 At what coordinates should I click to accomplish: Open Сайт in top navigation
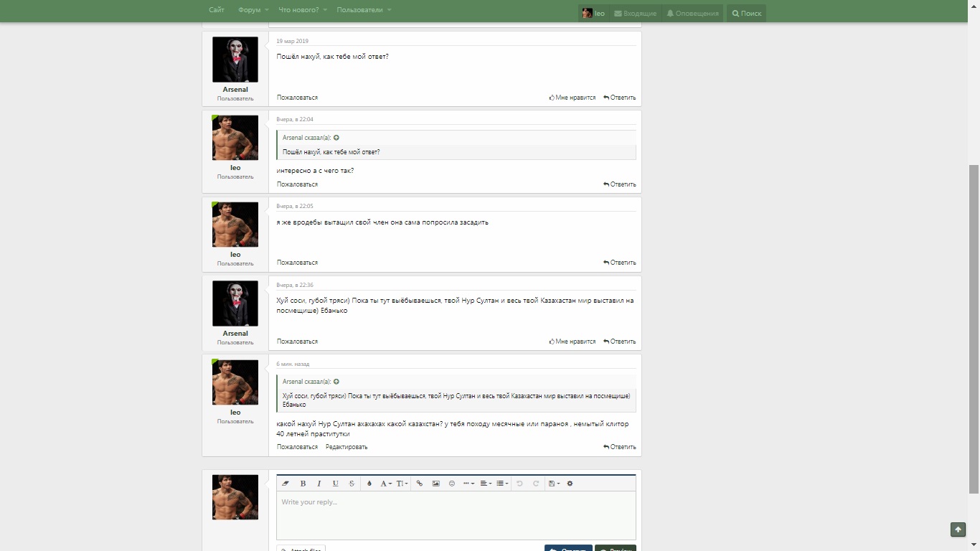[217, 10]
